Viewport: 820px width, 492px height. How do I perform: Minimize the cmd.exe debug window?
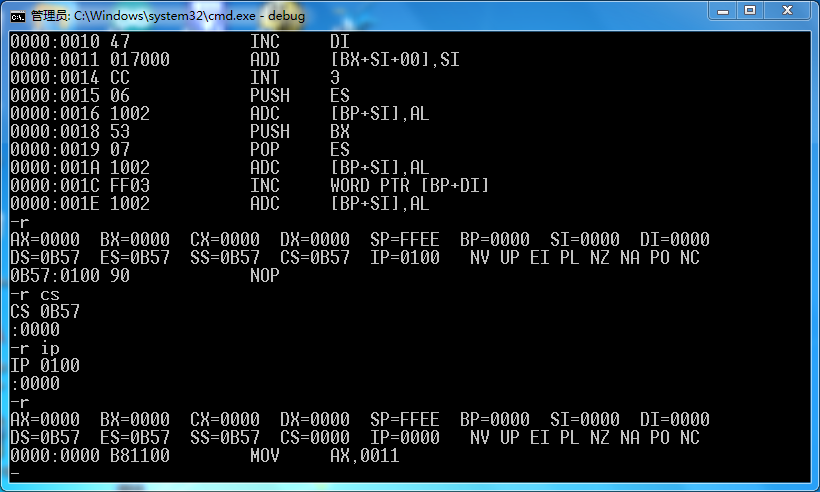723,10
